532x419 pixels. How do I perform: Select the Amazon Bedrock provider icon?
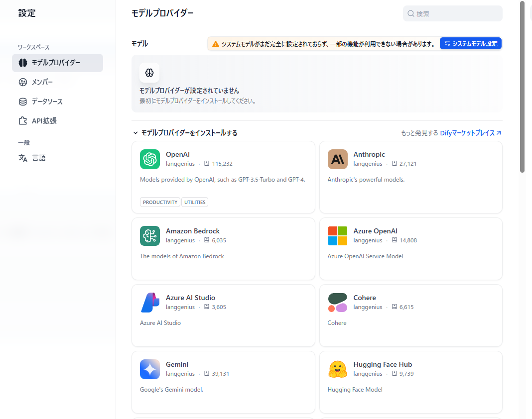tap(150, 236)
